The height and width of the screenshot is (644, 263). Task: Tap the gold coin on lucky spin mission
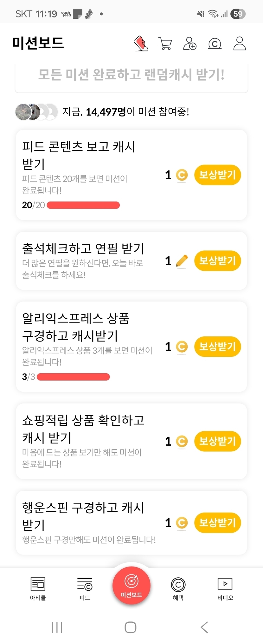tap(182, 523)
